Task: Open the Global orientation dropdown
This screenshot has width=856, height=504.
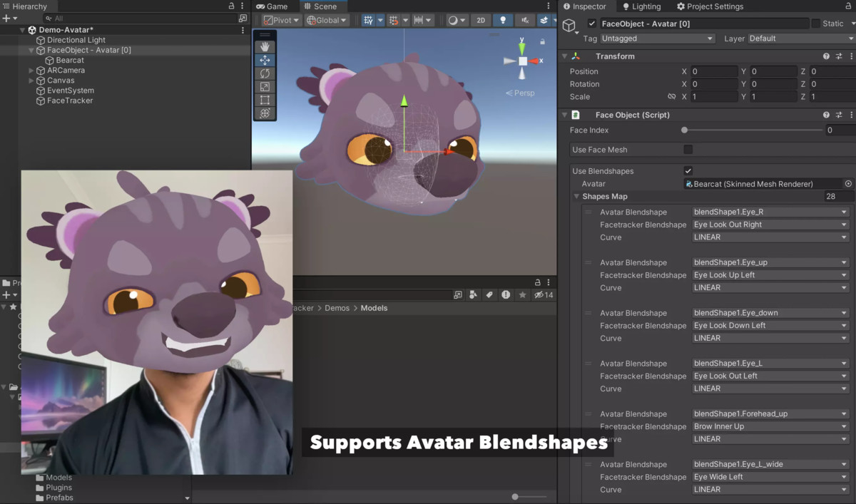Action: pyautogui.click(x=327, y=20)
